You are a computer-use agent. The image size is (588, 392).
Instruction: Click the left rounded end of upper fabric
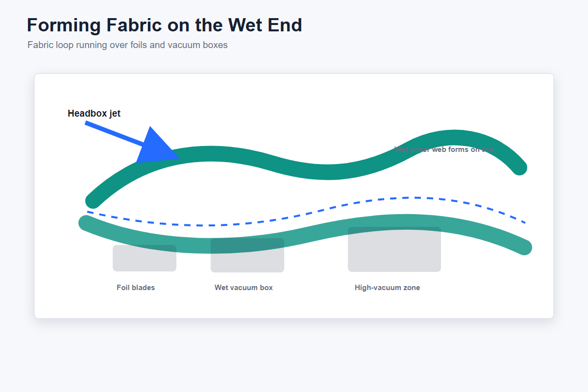click(x=93, y=201)
